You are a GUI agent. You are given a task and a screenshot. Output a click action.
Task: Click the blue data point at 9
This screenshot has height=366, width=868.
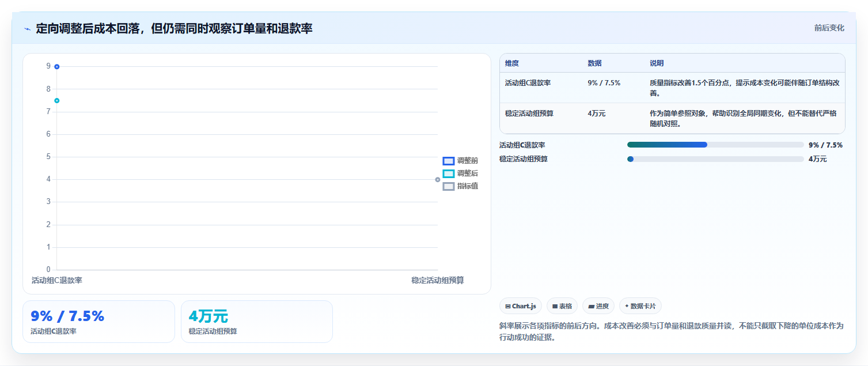57,67
